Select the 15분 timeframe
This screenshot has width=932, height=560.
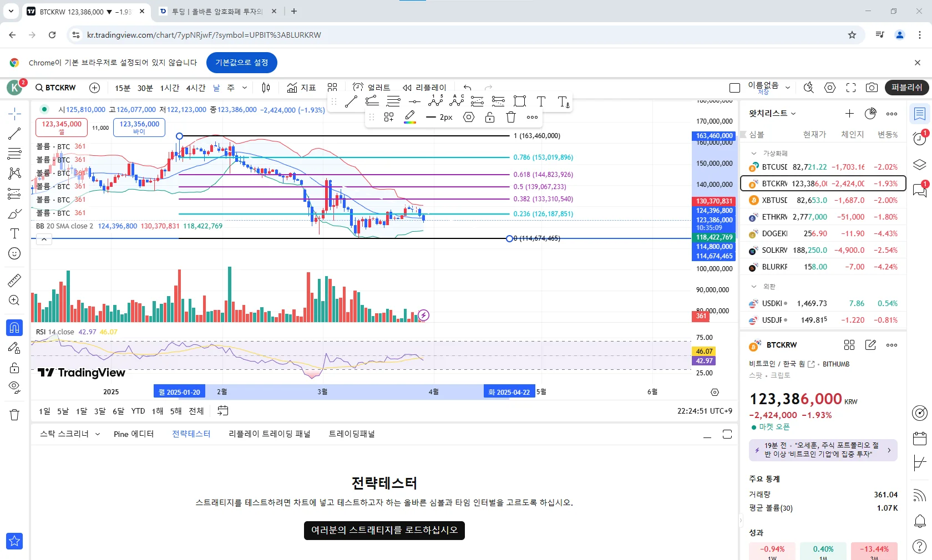pos(123,88)
